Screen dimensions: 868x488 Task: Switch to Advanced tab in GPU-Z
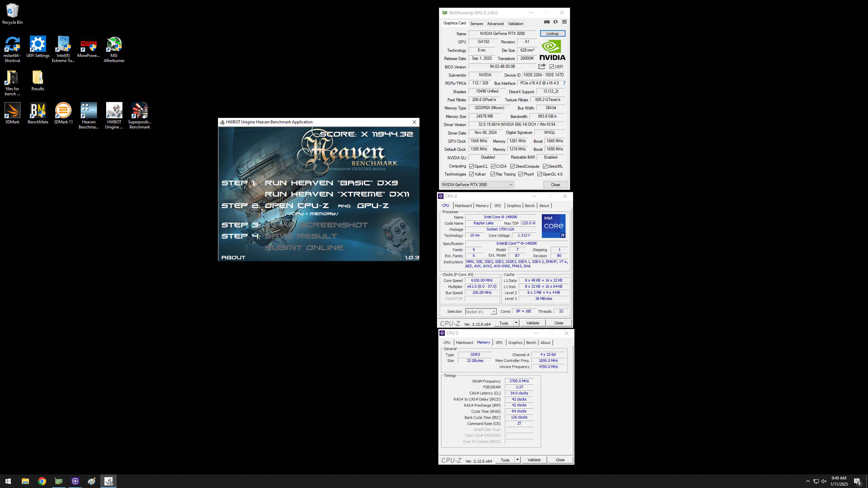click(495, 24)
